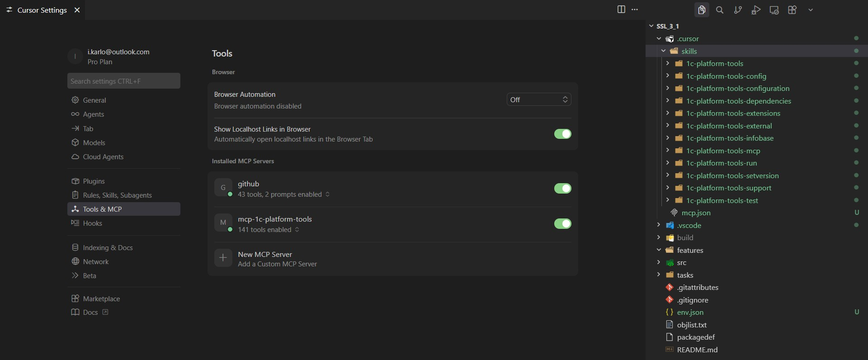Expand the .vscode folder
The image size is (868, 360).
pyautogui.click(x=659, y=225)
